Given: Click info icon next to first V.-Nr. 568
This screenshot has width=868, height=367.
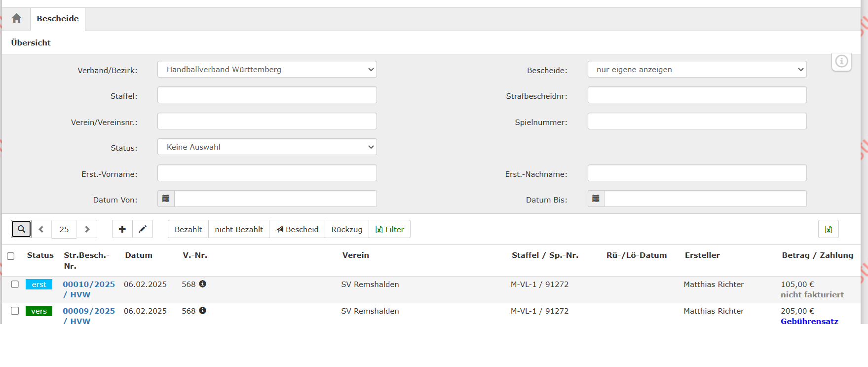Looking at the screenshot, I should (202, 284).
